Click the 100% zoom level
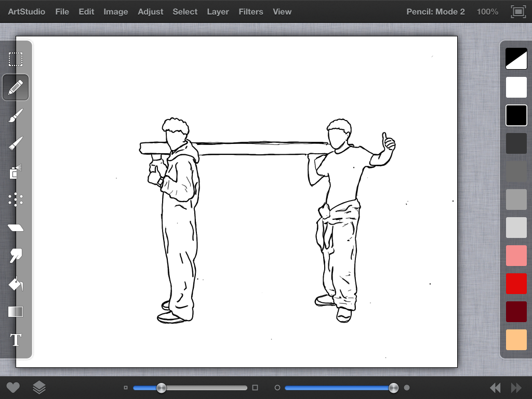532x399 pixels. point(487,11)
